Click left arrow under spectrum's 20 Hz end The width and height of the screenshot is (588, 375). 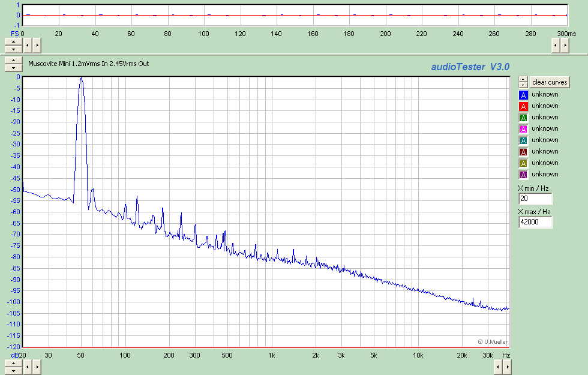coord(28,367)
